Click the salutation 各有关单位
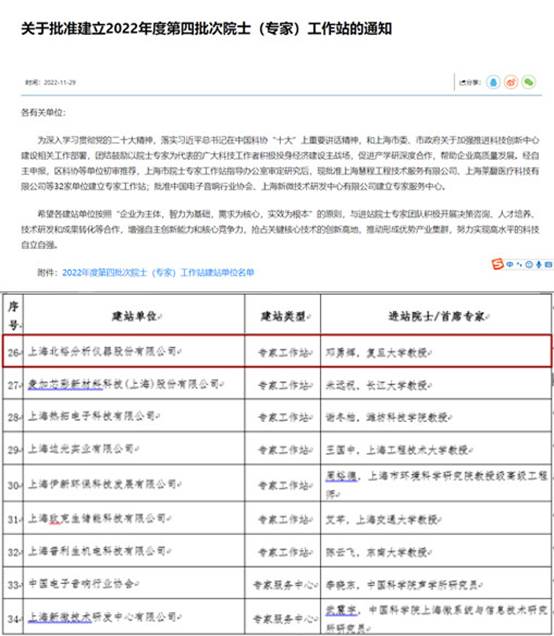The width and height of the screenshot is (554, 636). [43, 112]
